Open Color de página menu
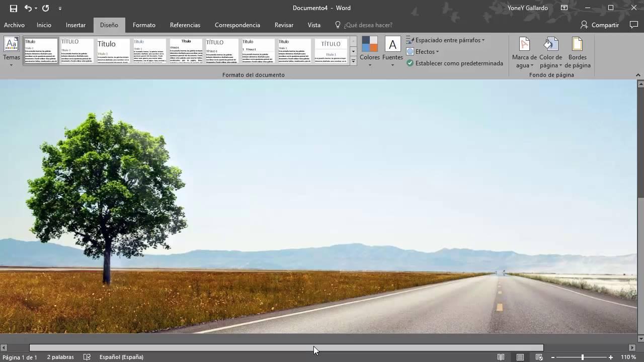This screenshot has height=362, width=644. 550,53
